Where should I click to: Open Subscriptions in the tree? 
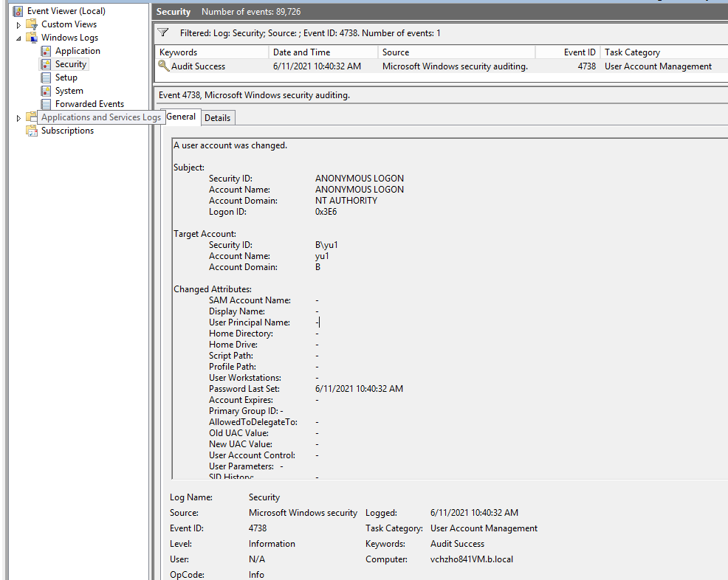(67, 131)
